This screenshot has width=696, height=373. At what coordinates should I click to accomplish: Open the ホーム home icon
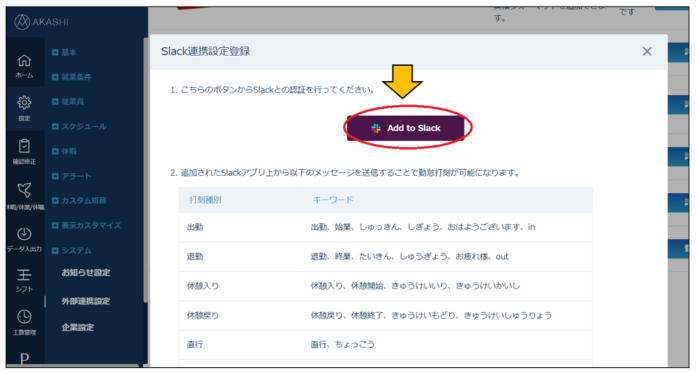point(24,65)
